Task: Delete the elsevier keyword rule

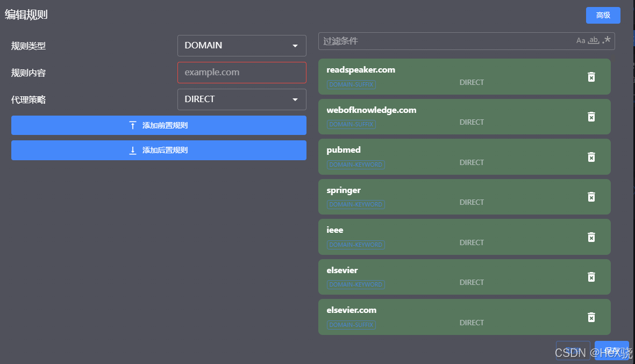Action: pos(591,277)
